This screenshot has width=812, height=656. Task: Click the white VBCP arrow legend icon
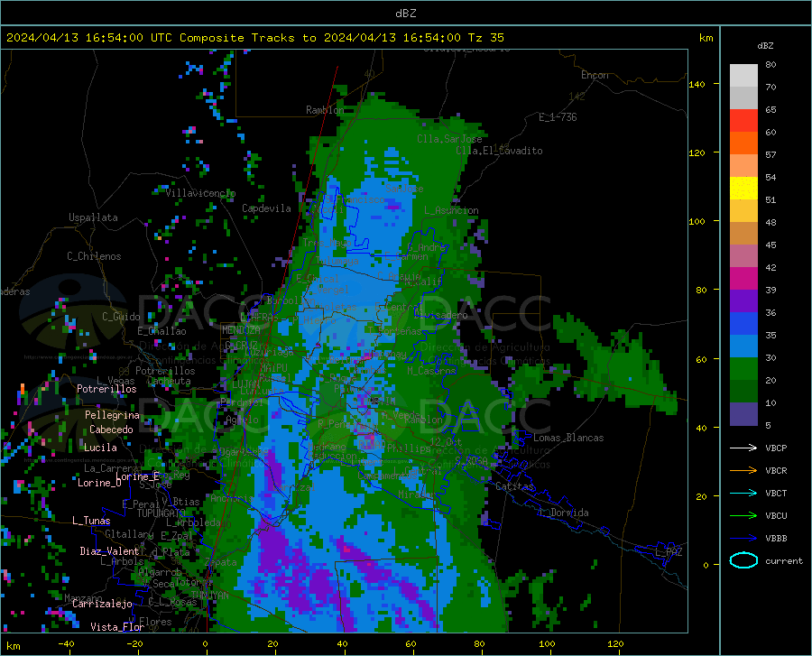[743, 448]
